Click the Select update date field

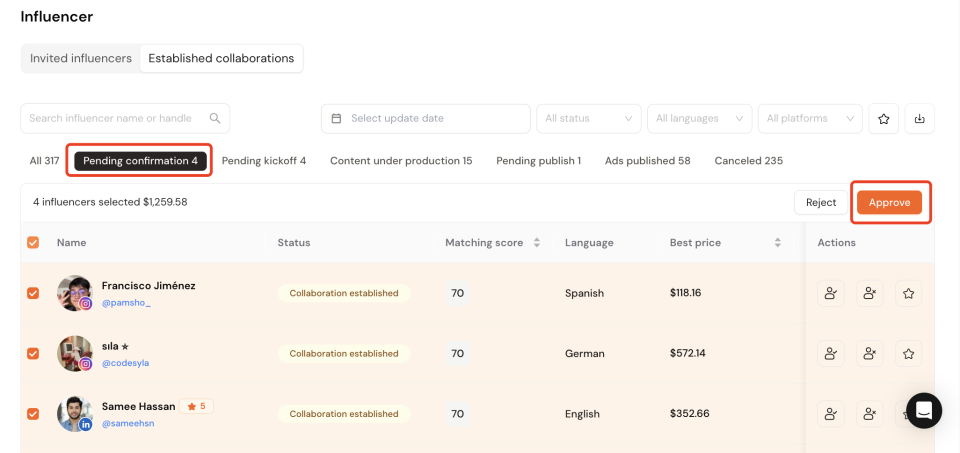[425, 118]
